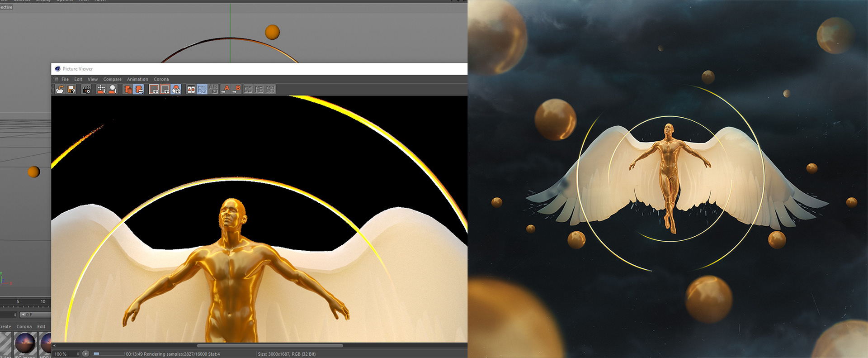Open the Edit menu in Picture Viewer

(x=78, y=79)
